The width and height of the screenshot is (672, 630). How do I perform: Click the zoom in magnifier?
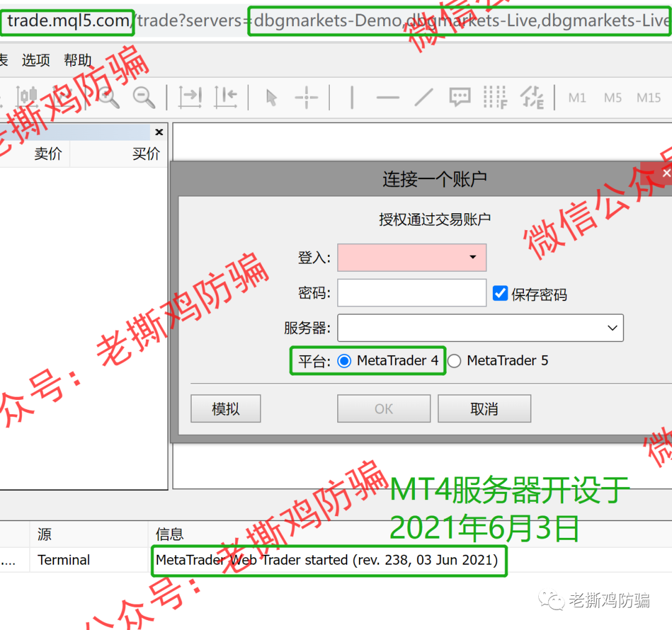[108, 97]
